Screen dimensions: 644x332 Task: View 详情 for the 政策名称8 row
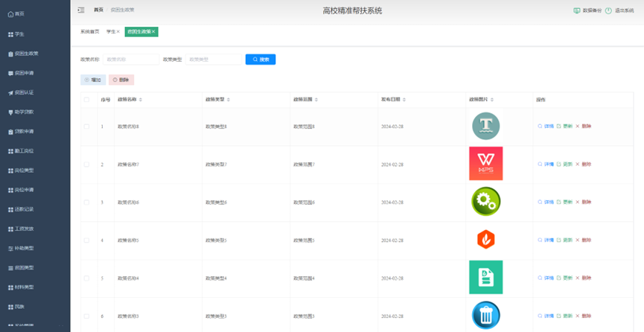click(x=546, y=127)
